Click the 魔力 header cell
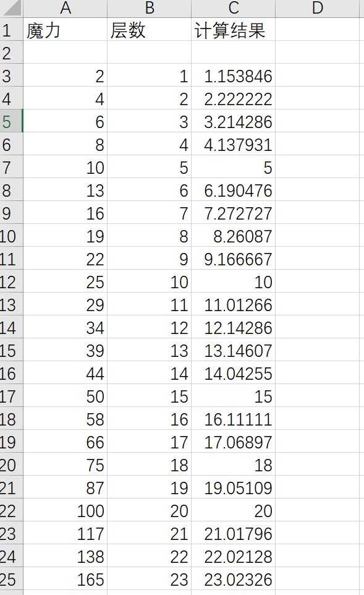 (x=66, y=30)
